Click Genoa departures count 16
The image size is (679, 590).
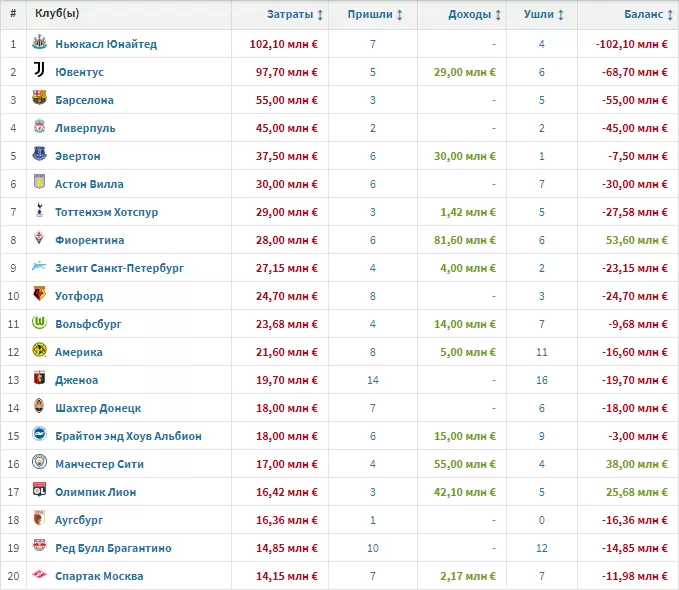point(542,380)
